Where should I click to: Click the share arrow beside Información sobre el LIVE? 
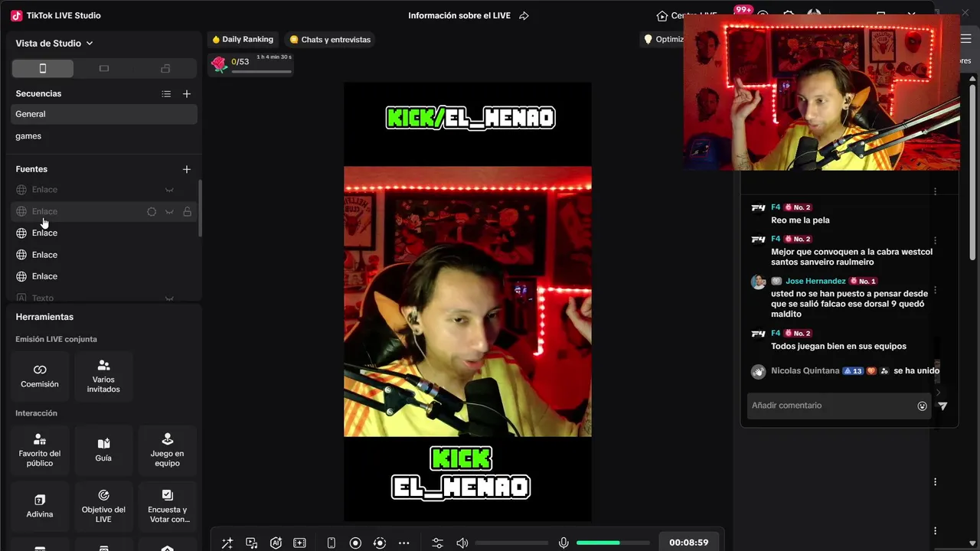[x=524, y=16]
